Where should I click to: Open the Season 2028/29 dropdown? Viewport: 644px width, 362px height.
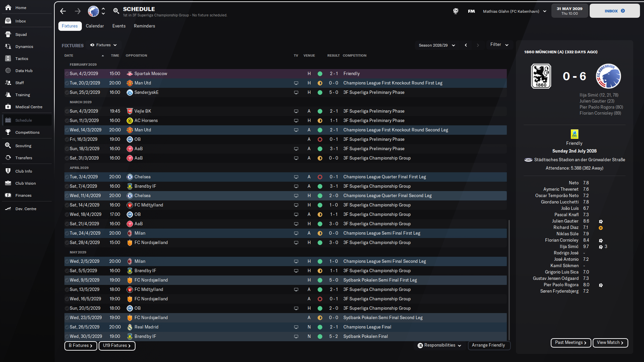point(437,45)
